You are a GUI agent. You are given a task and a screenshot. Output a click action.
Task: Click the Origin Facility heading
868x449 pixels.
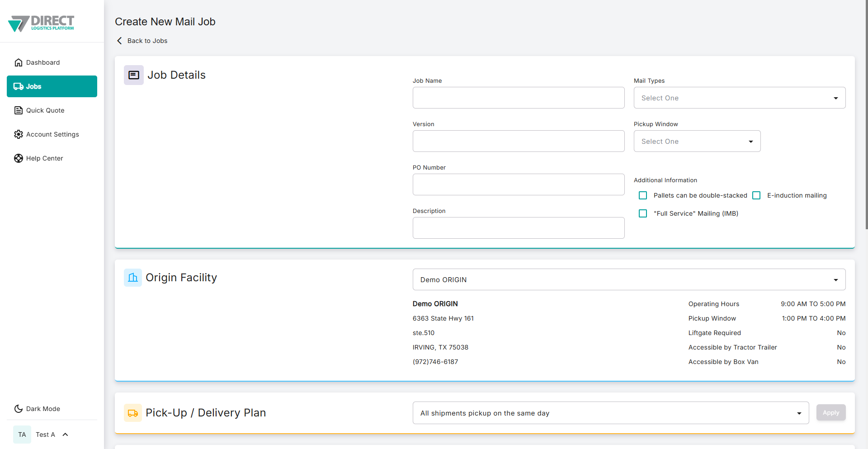click(x=181, y=278)
